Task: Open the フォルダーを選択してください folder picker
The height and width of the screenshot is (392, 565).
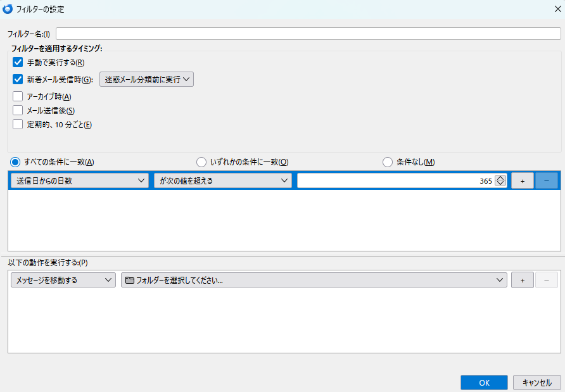Action: click(x=314, y=279)
